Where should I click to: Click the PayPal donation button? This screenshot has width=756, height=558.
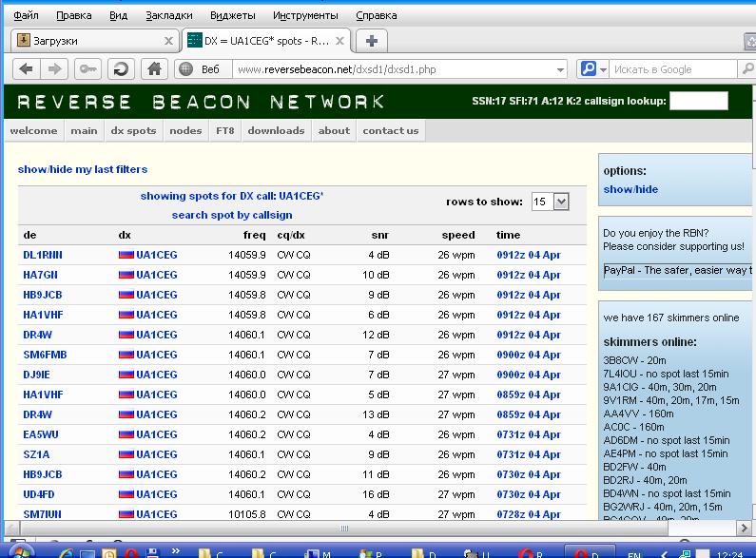[x=677, y=270]
